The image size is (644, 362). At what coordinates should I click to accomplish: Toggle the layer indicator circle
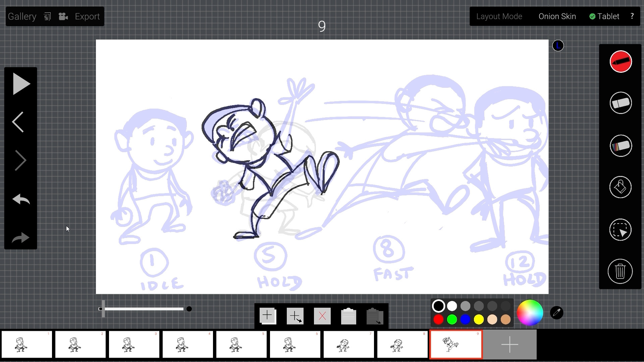click(558, 45)
